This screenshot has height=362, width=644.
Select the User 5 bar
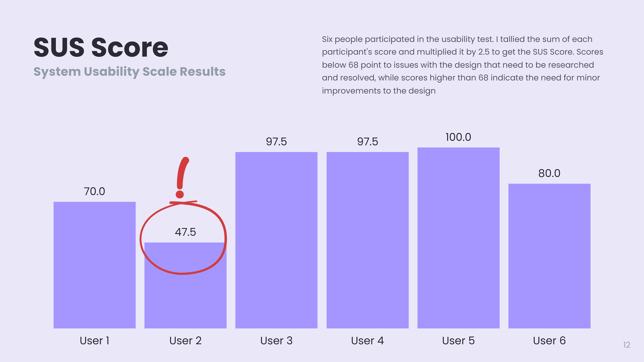tap(458, 237)
